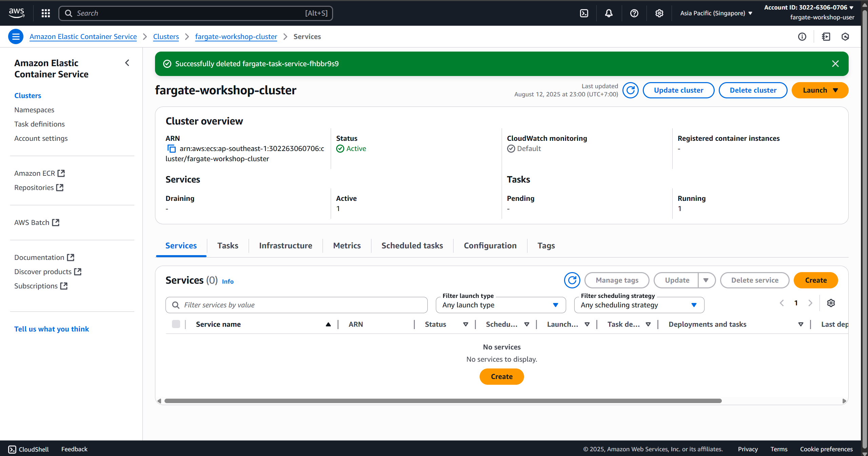The image size is (868, 456).
Task: Go to previous page of services
Action: click(782, 303)
